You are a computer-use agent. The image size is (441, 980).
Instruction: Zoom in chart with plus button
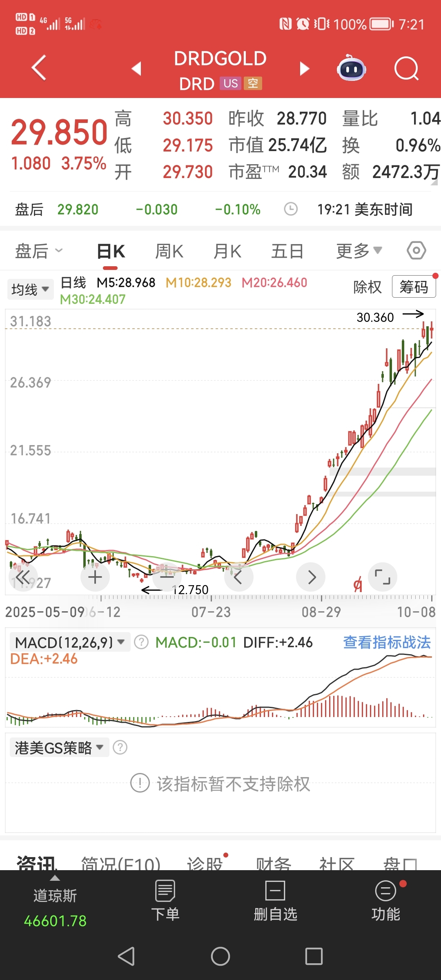(95, 577)
